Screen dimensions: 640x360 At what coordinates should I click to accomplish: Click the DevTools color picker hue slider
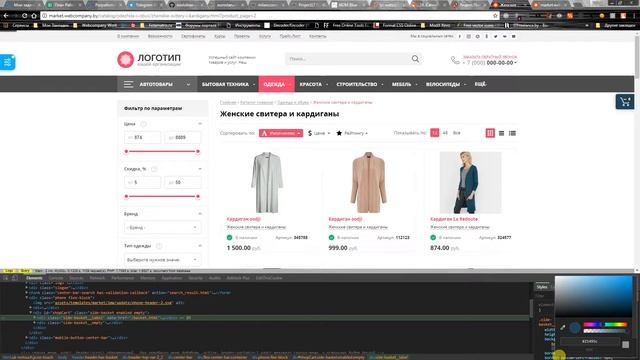click(x=605, y=324)
